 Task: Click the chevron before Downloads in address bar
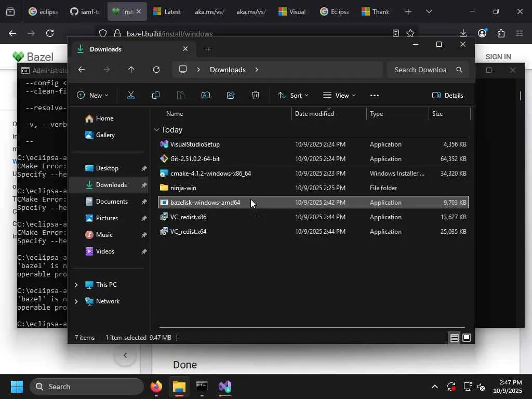pos(198,70)
